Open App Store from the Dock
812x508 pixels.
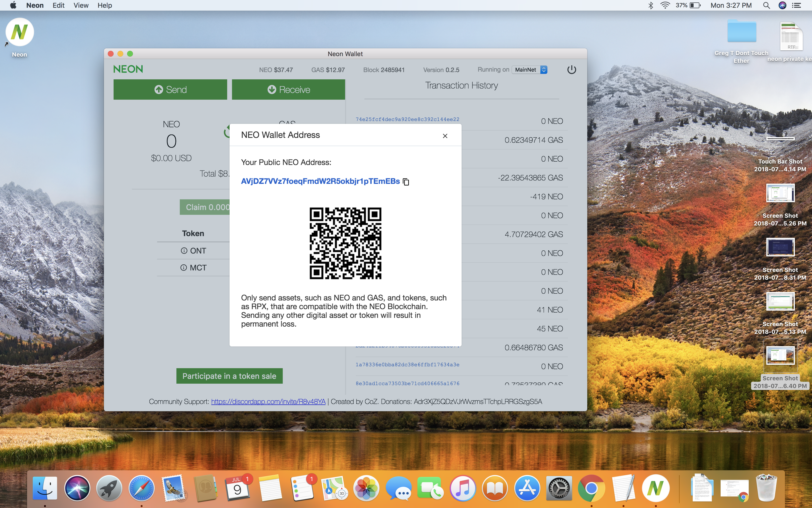pos(527,488)
